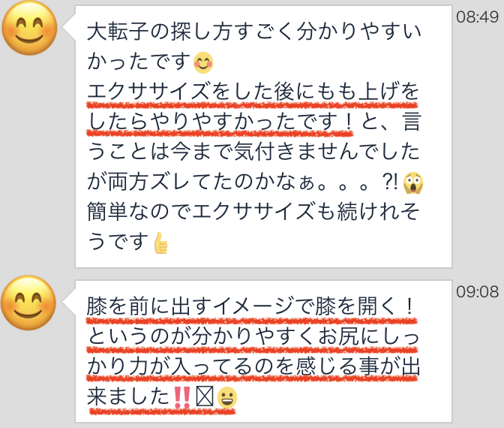Click the thumbs up emoji
Screen dimensions: 504x428
(x=160, y=243)
